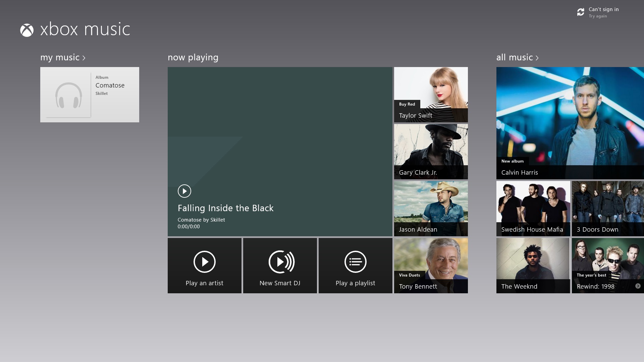
Task: Open the Taylor Swift tile
Action: coord(431,95)
